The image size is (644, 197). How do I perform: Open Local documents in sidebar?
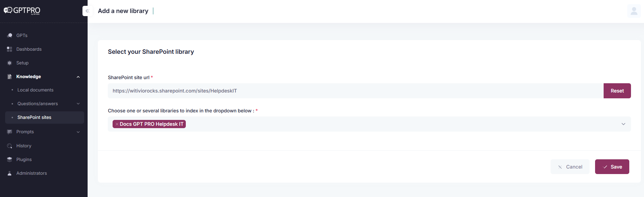click(35, 90)
